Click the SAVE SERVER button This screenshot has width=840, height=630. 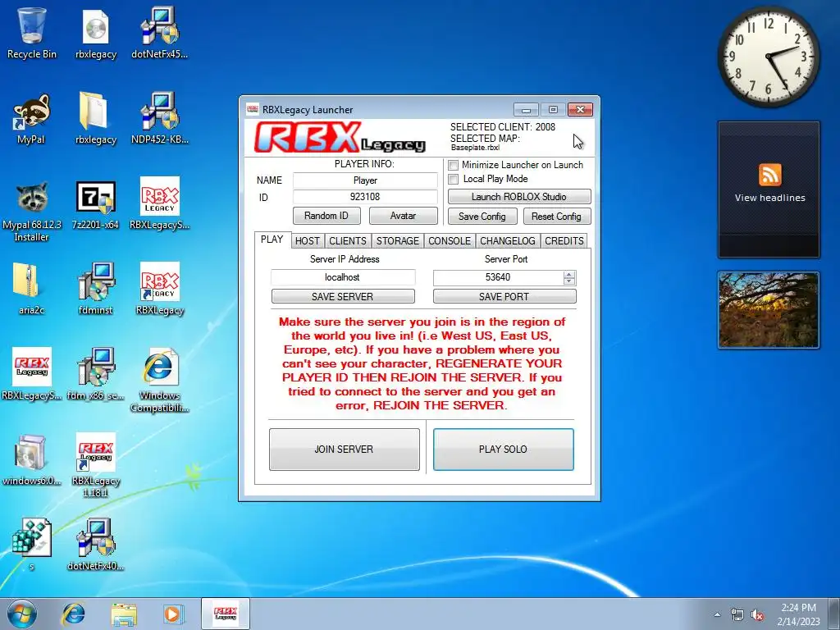[343, 296]
